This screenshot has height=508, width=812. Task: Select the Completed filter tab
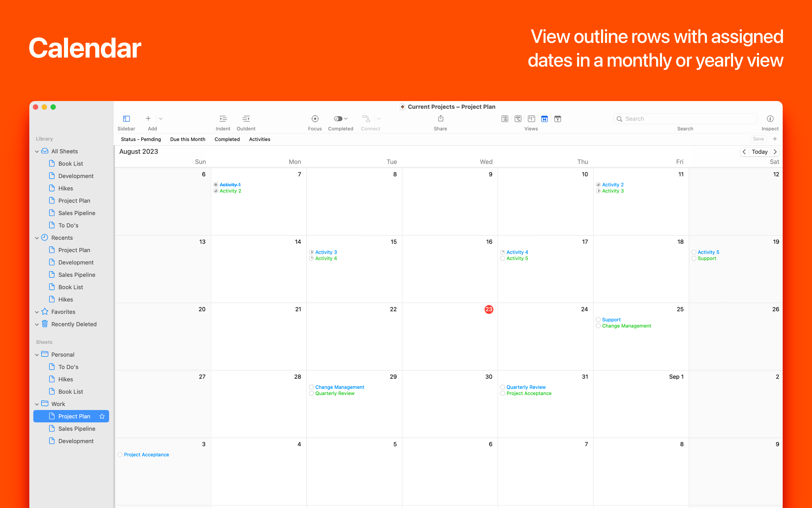227,139
